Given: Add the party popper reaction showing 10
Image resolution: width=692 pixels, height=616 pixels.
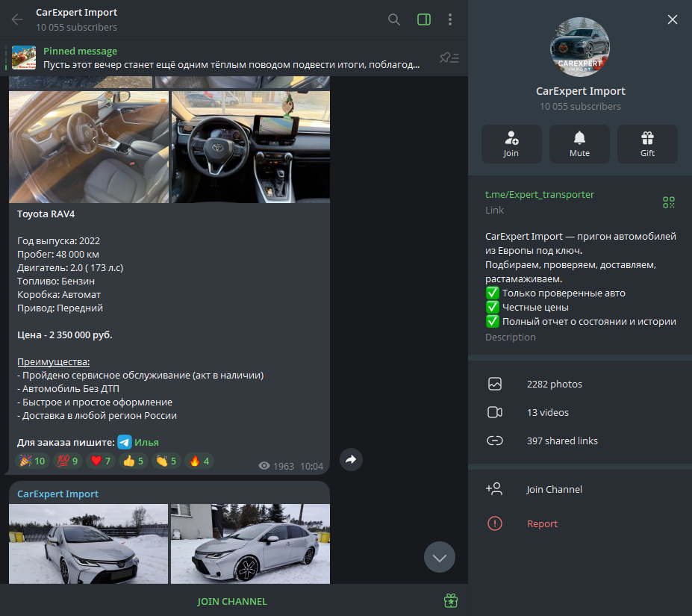Looking at the screenshot, I should 32,461.
